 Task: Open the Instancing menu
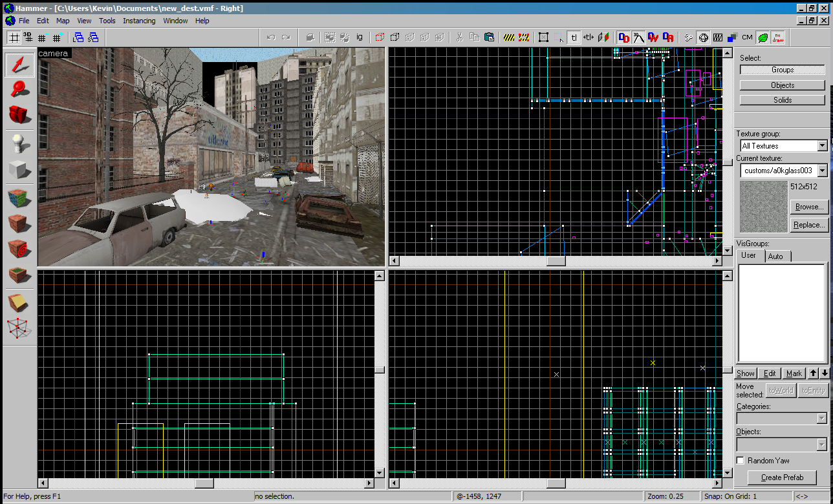tap(139, 21)
